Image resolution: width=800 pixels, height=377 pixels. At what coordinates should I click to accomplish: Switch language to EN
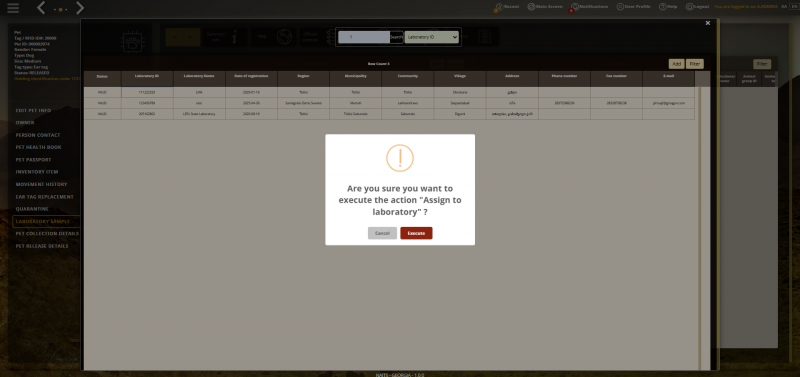click(x=793, y=7)
